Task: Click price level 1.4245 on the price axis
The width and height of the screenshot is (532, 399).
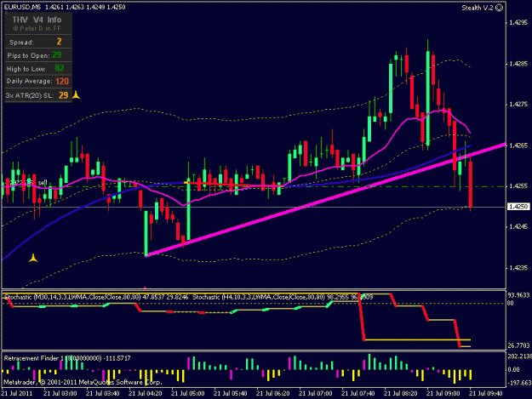Action: point(518,227)
